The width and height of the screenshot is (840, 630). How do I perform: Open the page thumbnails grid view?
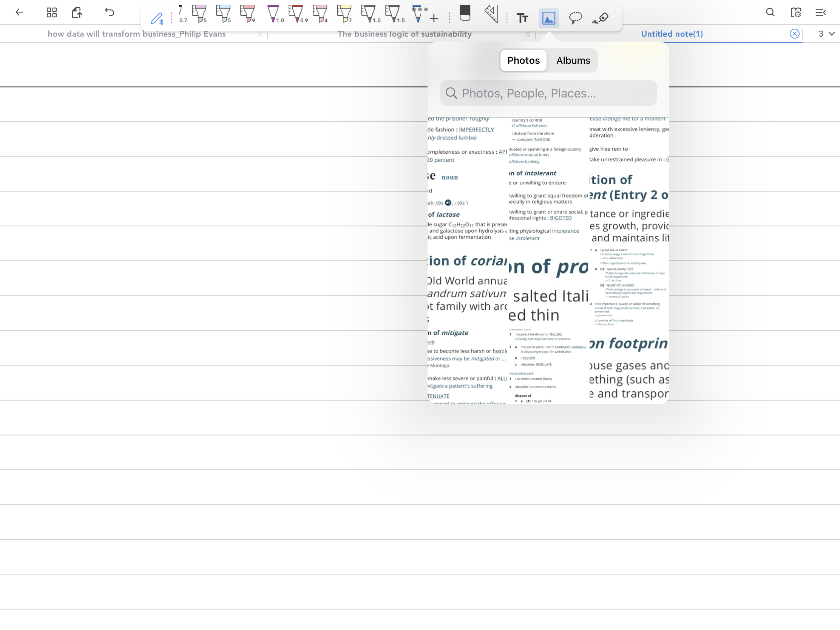pyautogui.click(x=52, y=12)
